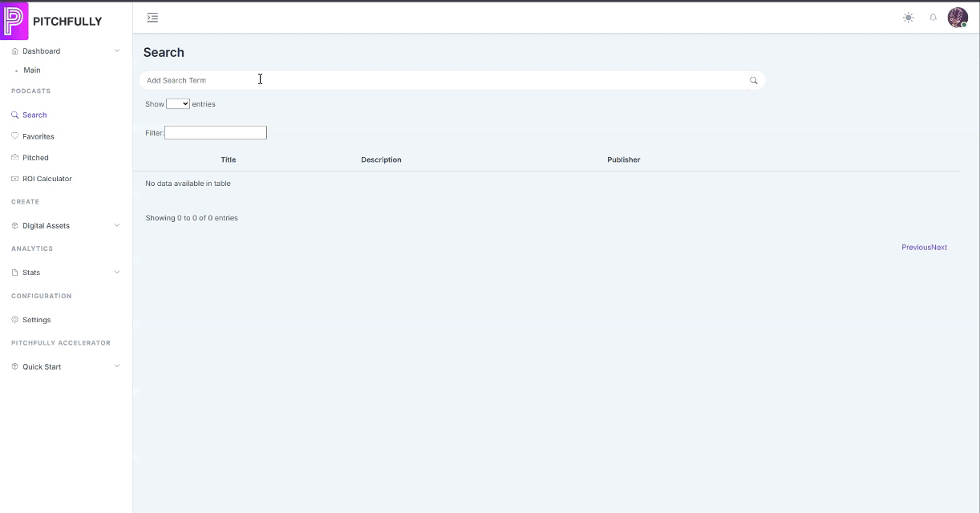Sort table by Publisher column
The width and height of the screenshot is (980, 513).
click(x=624, y=160)
